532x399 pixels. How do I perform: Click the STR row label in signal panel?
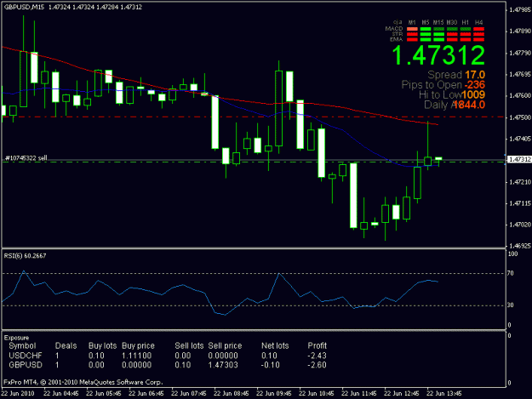398,34
